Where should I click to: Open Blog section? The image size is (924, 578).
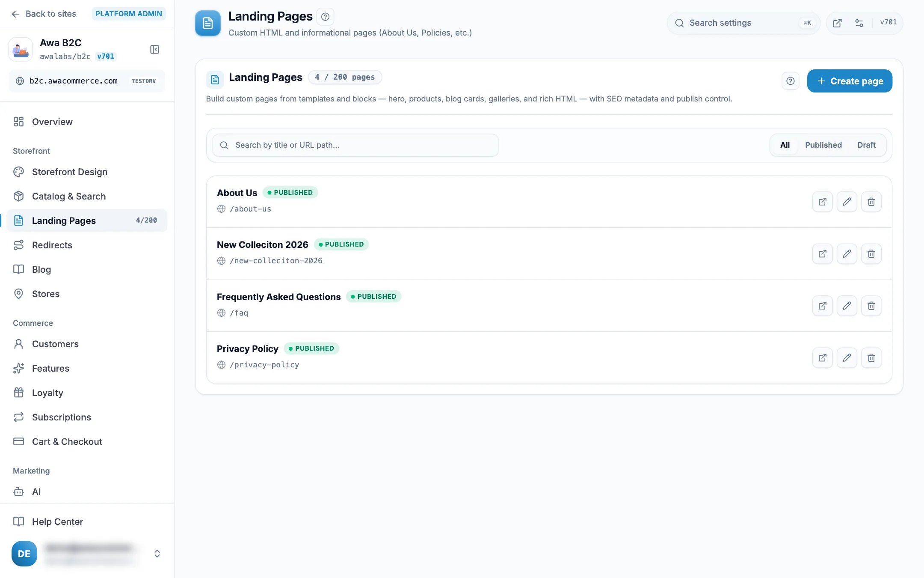pos(87,270)
